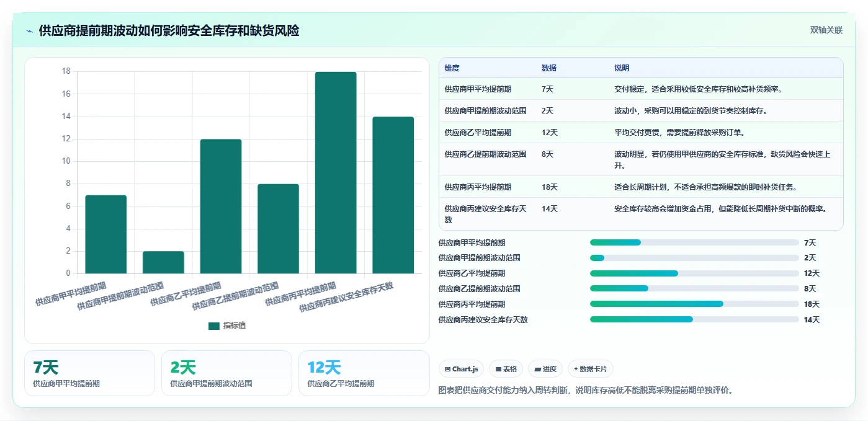Viewport: 868px width, 421px height.
Task: Click the 指标值 legend label
Action: (x=235, y=326)
